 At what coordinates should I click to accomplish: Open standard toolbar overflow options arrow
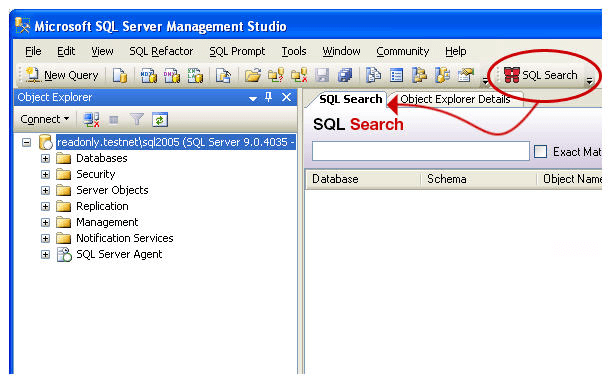coord(485,80)
